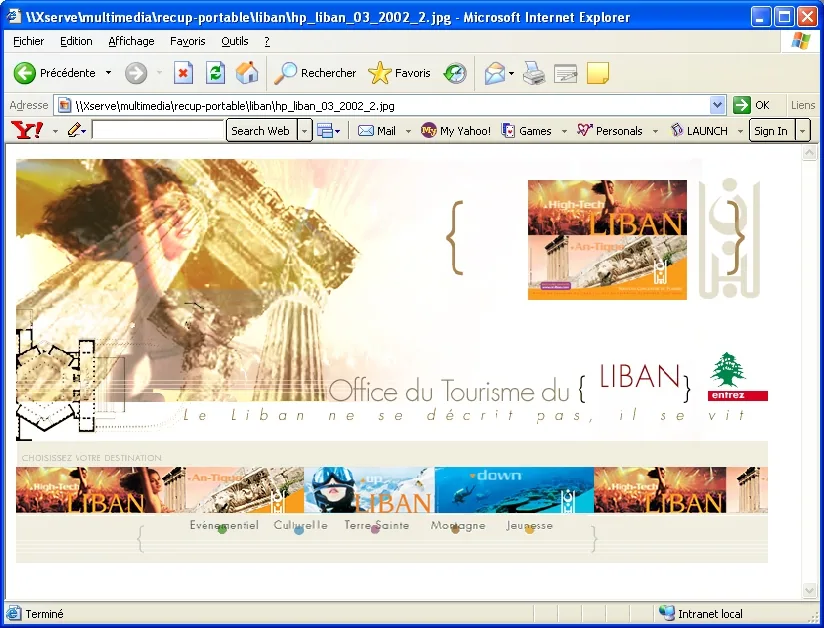The width and height of the screenshot is (824, 628).
Task: Click the vertical scrollbar down arrow
Action: 809,590
